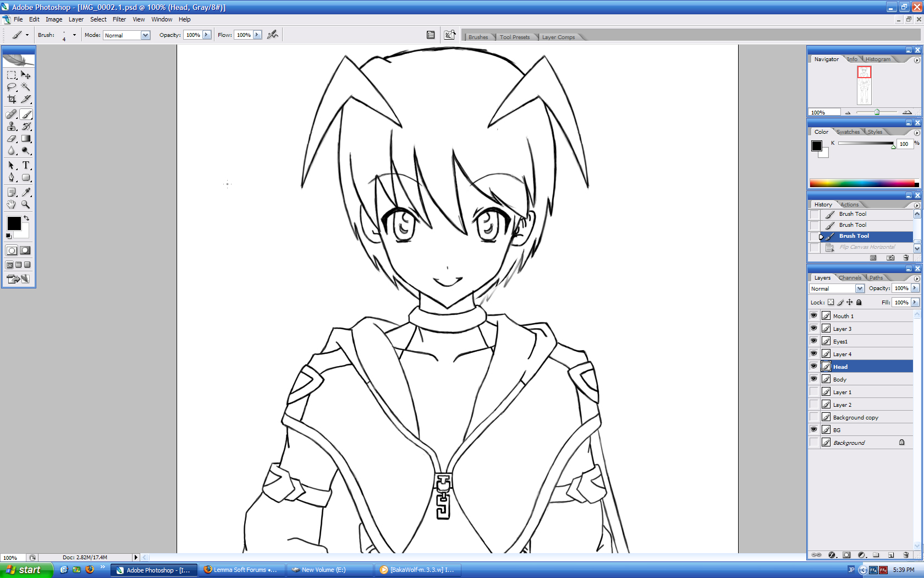
Task: Switch to the Channels tab
Action: pos(850,278)
